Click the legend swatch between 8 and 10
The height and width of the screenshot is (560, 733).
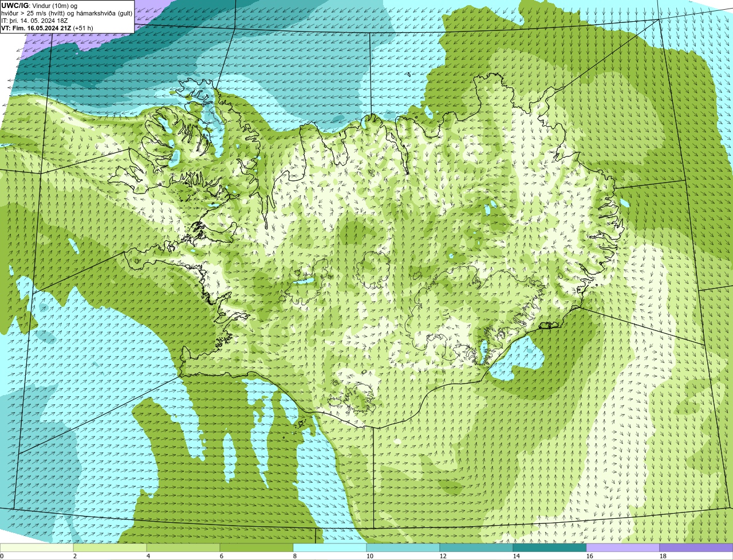[330, 548]
